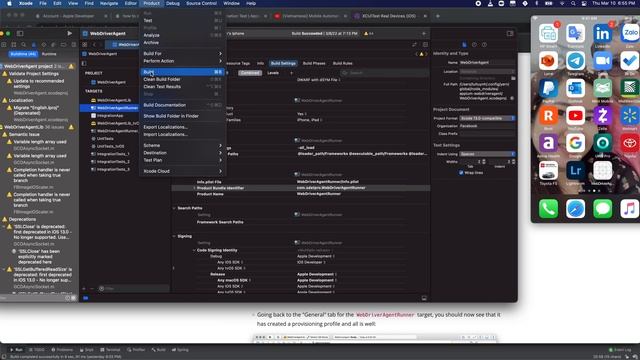
Task: Select the Runtime issues filter
Action: click(49, 54)
